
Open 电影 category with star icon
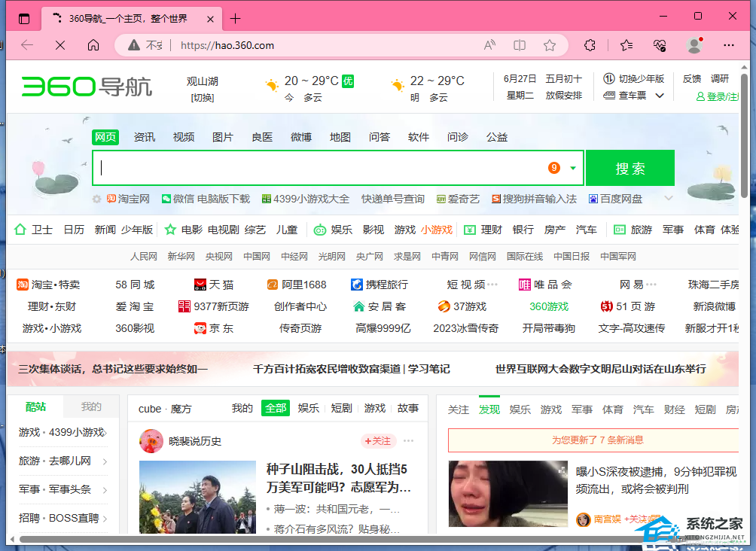click(x=183, y=230)
